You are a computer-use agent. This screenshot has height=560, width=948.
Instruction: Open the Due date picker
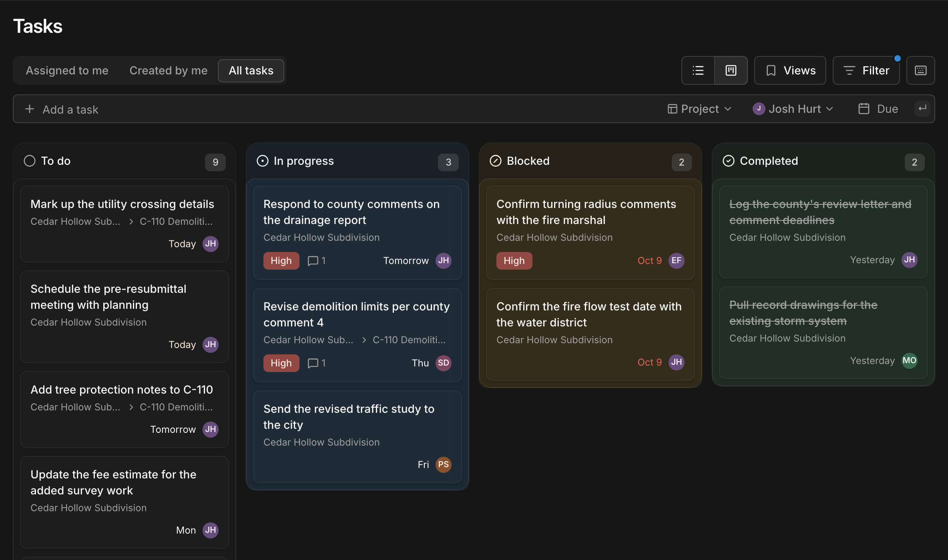[878, 109]
